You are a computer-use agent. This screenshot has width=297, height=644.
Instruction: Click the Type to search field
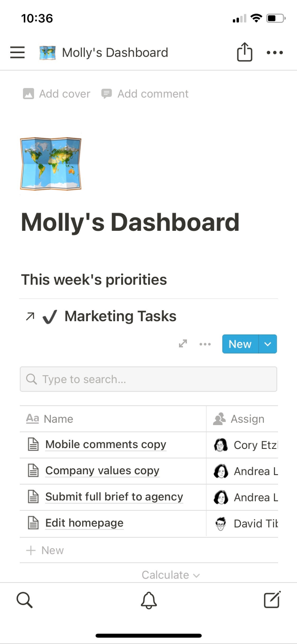[x=148, y=379]
